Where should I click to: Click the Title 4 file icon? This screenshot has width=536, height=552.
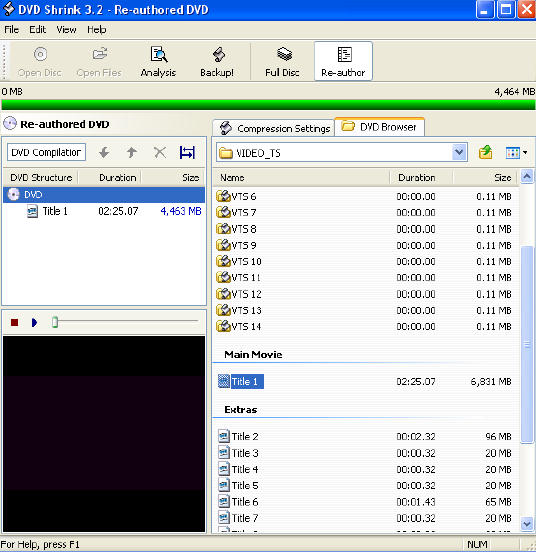pos(224,469)
